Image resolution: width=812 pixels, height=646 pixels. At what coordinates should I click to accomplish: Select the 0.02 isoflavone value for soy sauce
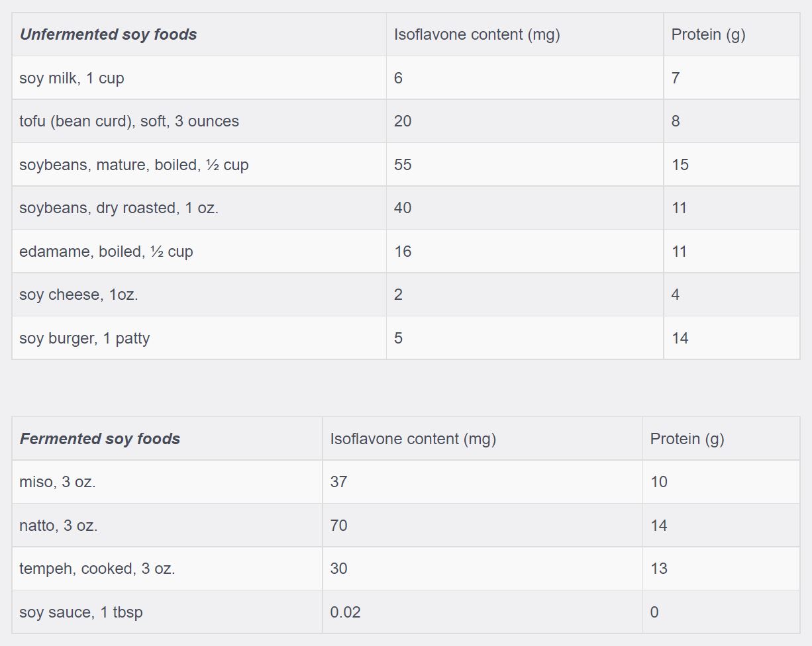[x=346, y=612]
